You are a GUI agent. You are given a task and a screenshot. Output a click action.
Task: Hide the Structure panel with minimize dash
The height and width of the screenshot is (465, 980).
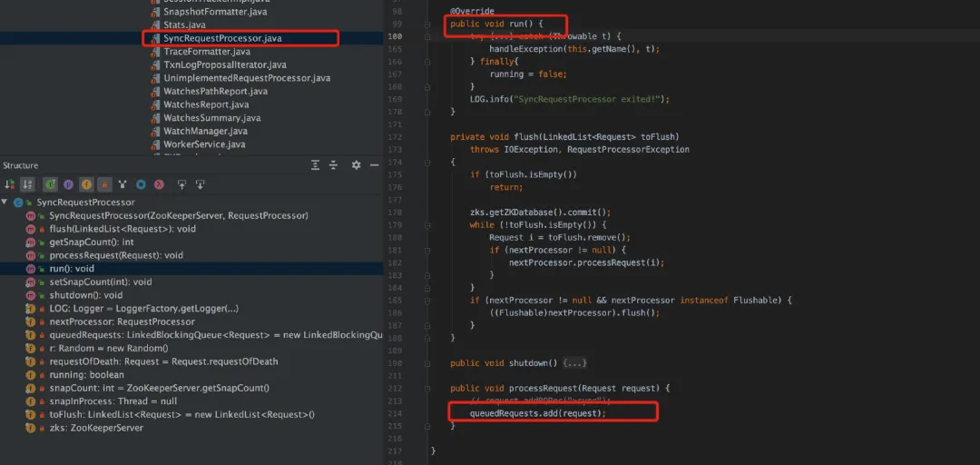[x=375, y=165]
